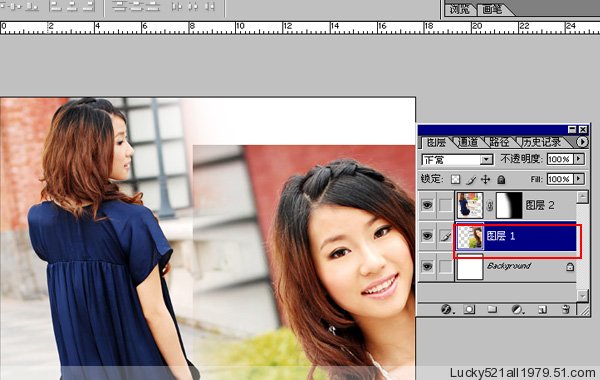The width and height of the screenshot is (600, 380).
Task: Click Layers panel scrollbar up arrow
Action: point(582,197)
